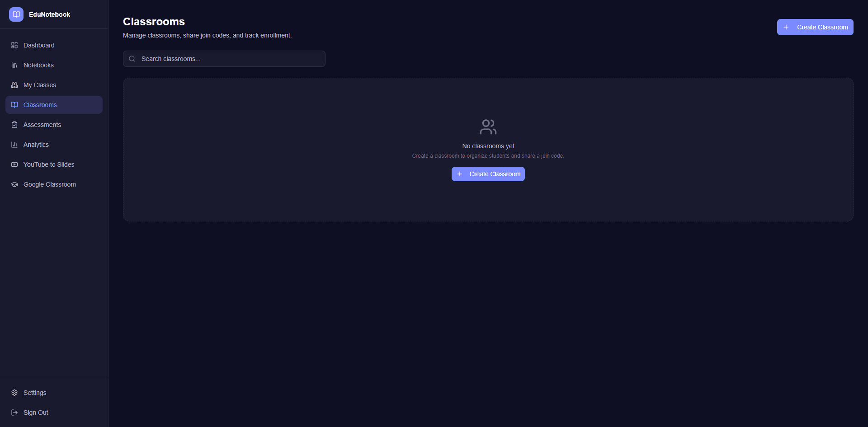
Task: Navigate to Analytics in the sidebar
Action: [x=36, y=145]
